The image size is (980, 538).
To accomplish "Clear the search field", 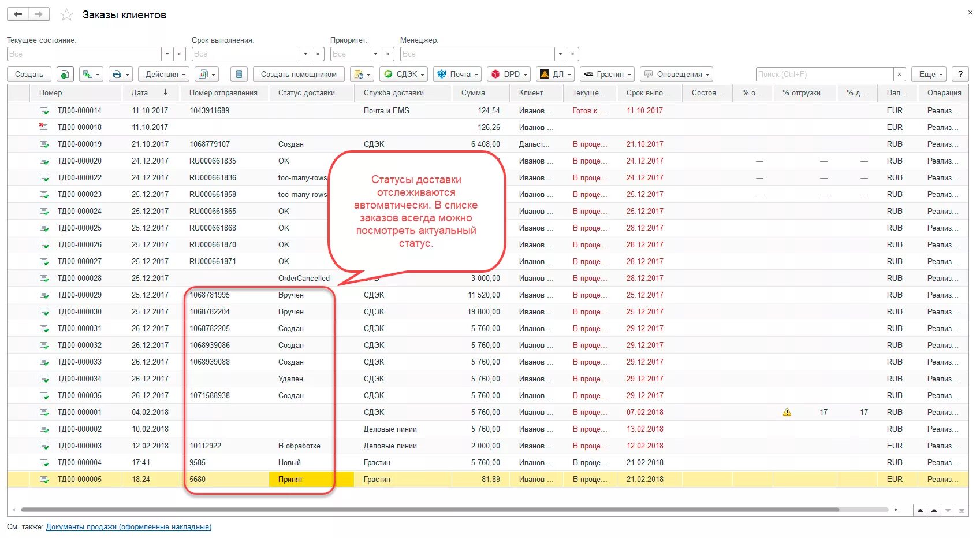I will pyautogui.click(x=899, y=74).
